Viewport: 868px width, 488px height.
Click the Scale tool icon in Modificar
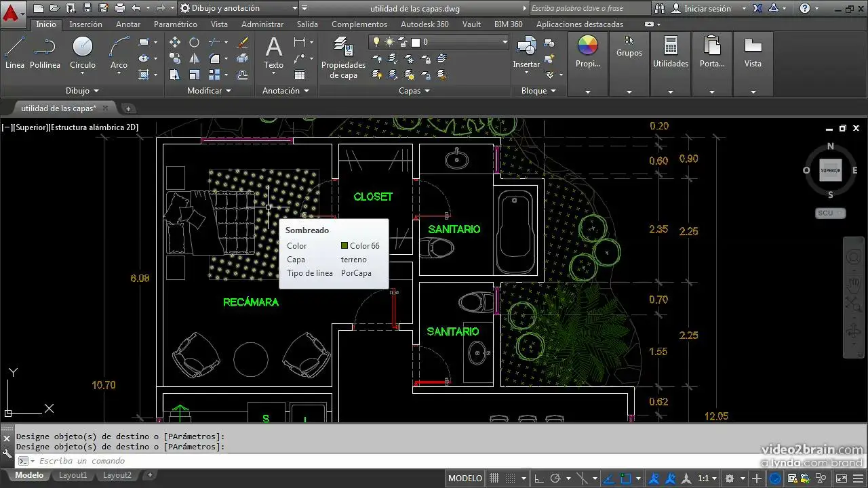point(195,75)
